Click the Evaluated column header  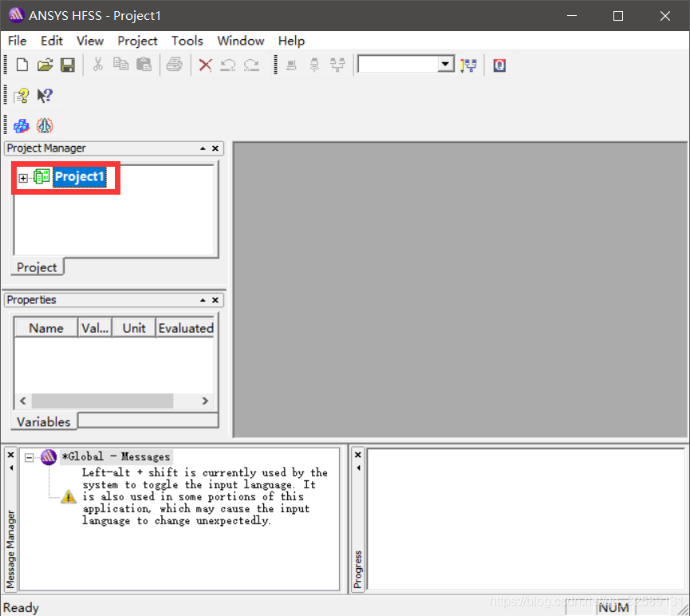[x=185, y=328]
